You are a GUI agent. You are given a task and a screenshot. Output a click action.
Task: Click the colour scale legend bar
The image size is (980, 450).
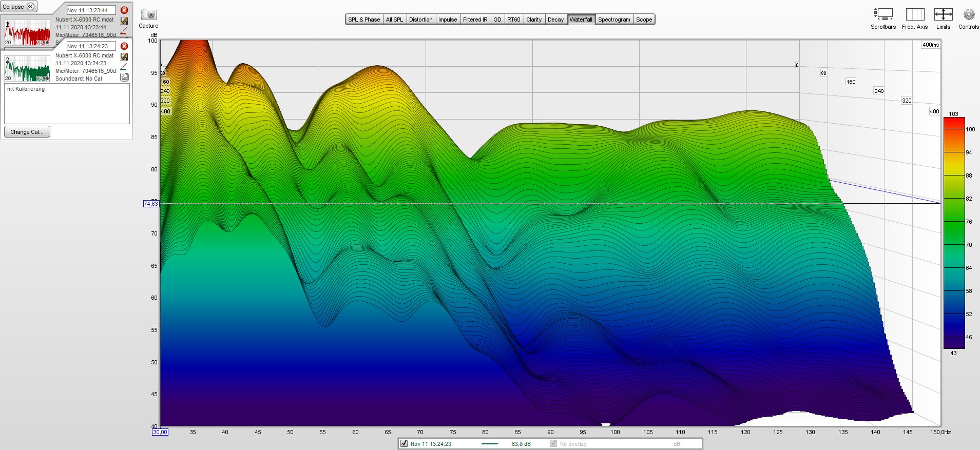pos(954,233)
